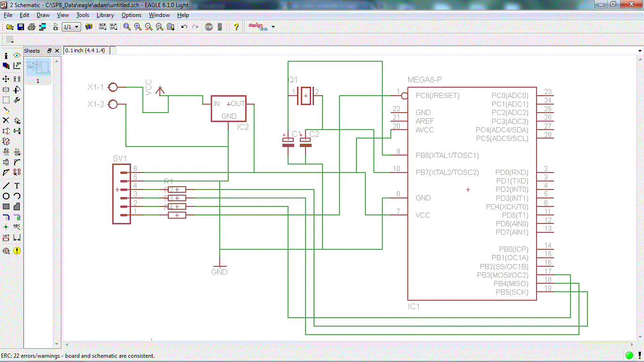Select the Delete tool
The height and width of the screenshot is (362, 644).
coord(6,121)
